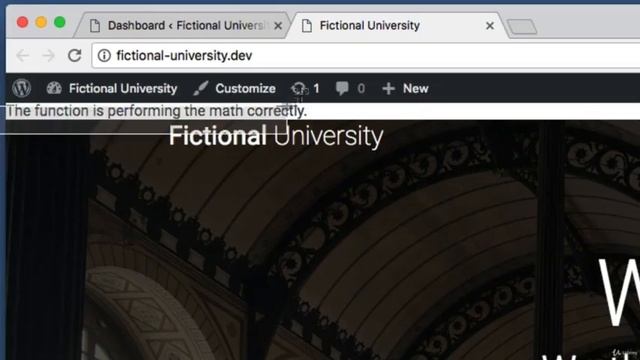Click the yellow minimize window button
Image resolution: width=640 pixels, height=360 pixels.
(41, 22)
